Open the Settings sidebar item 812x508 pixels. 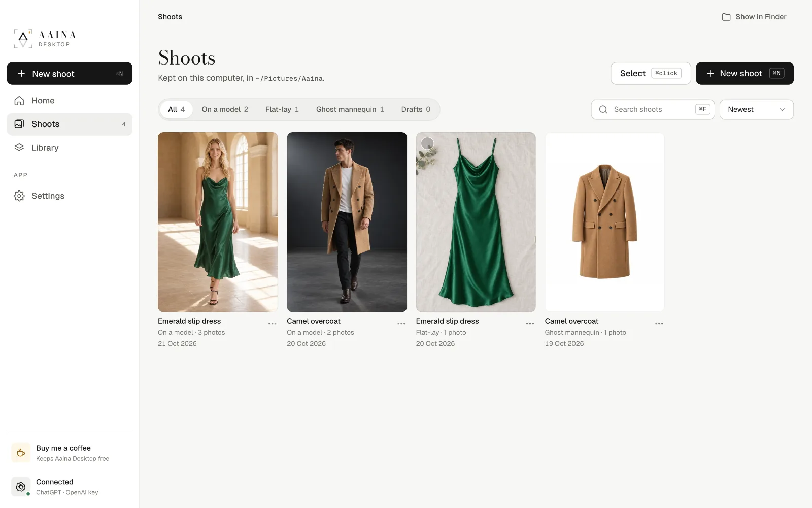[x=70, y=196]
